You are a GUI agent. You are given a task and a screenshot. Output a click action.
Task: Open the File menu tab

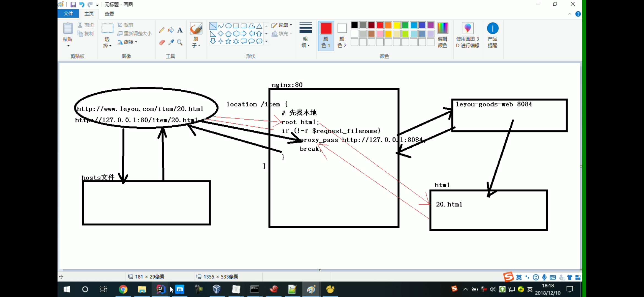(x=68, y=13)
